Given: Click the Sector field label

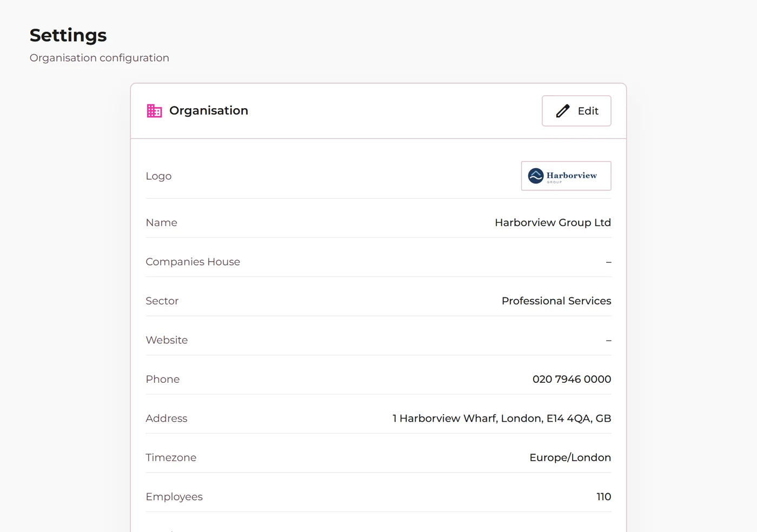Looking at the screenshot, I should pos(162,301).
